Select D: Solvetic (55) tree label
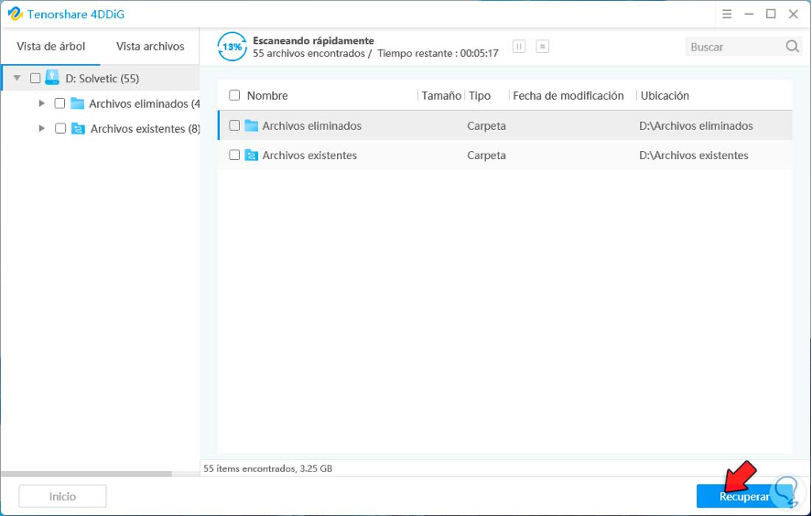The image size is (812, 516). tap(102, 79)
